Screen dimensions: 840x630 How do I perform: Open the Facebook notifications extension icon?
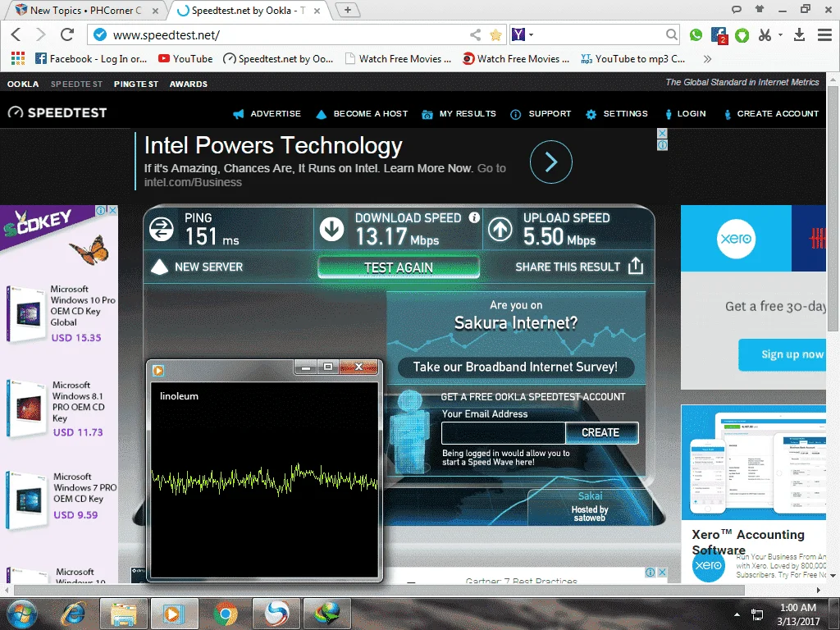(x=719, y=35)
